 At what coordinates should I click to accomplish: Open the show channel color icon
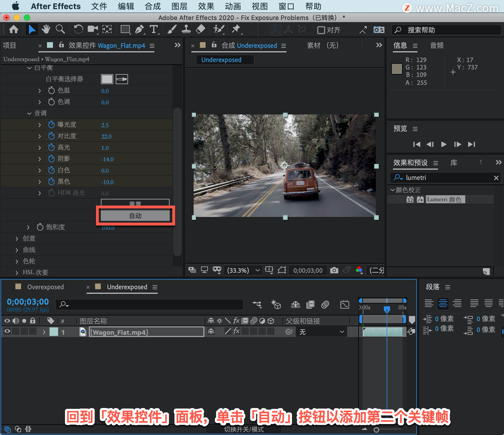click(x=359, y=270)
